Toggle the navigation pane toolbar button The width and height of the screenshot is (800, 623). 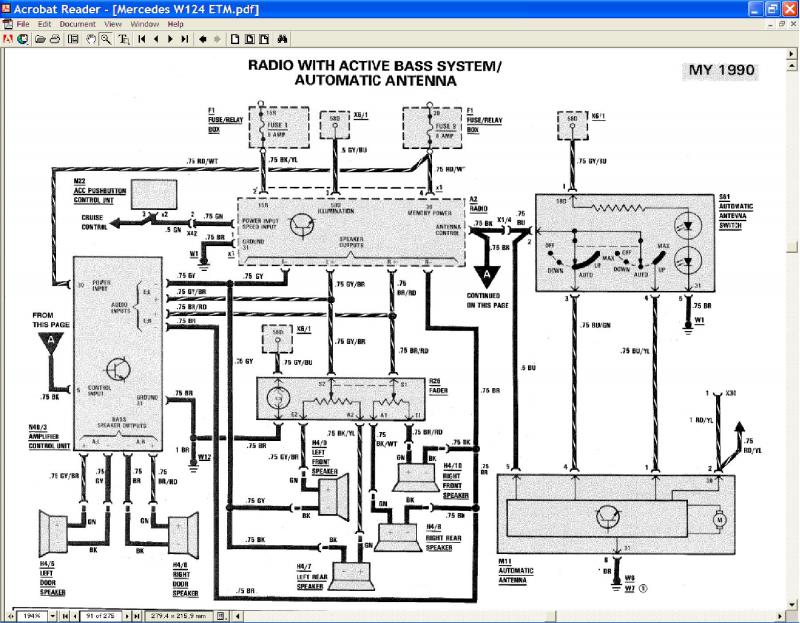(73, 39)
